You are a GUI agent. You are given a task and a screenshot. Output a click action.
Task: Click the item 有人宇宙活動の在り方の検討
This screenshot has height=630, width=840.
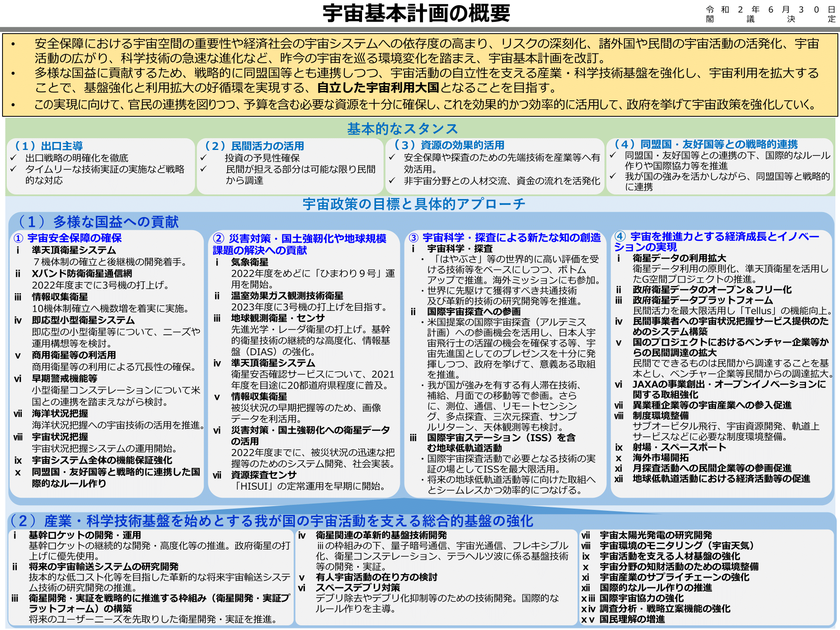377,577
